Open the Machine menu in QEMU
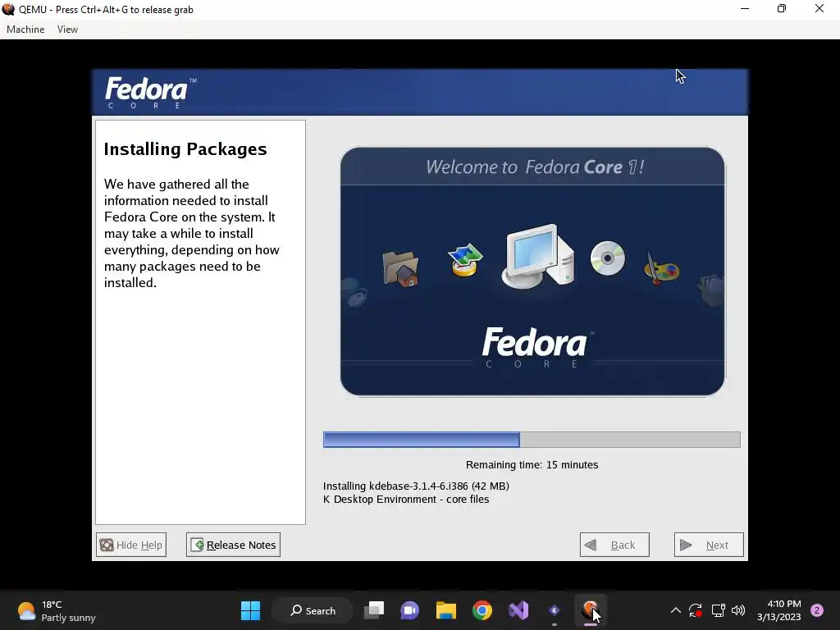 click(x=25, y=30)
